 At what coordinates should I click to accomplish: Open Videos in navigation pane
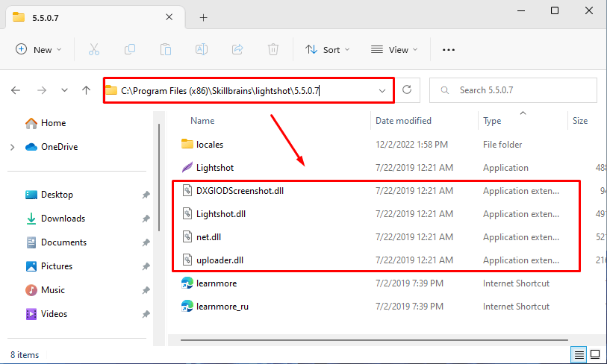(46, 314)
